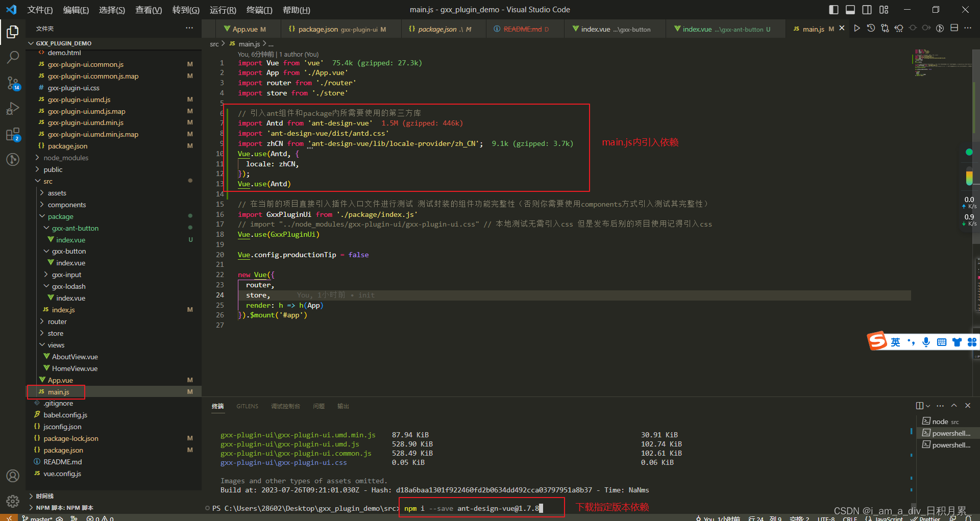Click the GitLens open previous revision icon

pos(898,28)
